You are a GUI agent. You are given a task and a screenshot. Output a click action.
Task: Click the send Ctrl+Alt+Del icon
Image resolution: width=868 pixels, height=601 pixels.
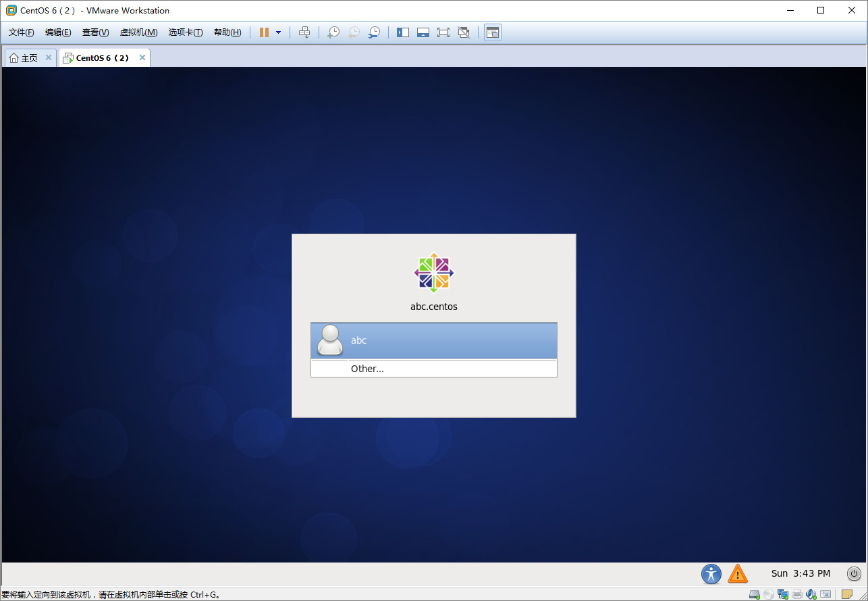(304, 32)
